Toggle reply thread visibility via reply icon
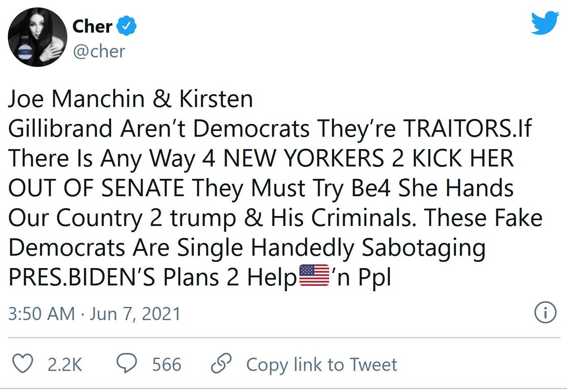The image size is (567, 392). pos(128,364)
